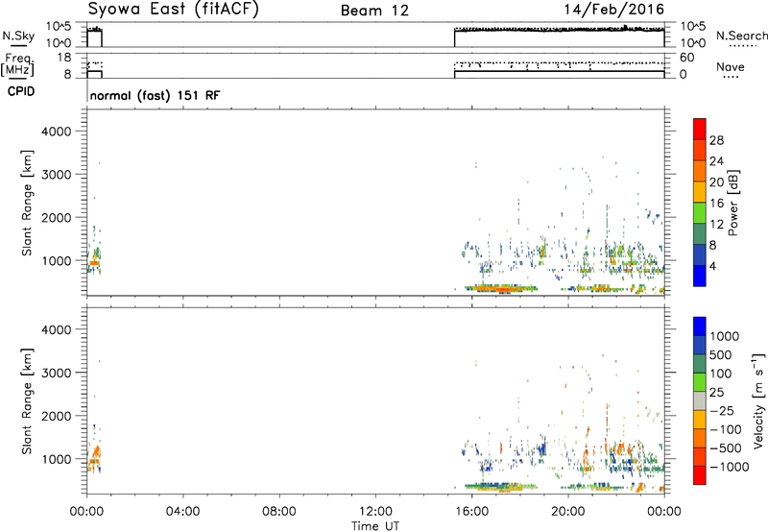Click the "500" velocity colorbar tick

pyautogui.click(x=721, y=354)
